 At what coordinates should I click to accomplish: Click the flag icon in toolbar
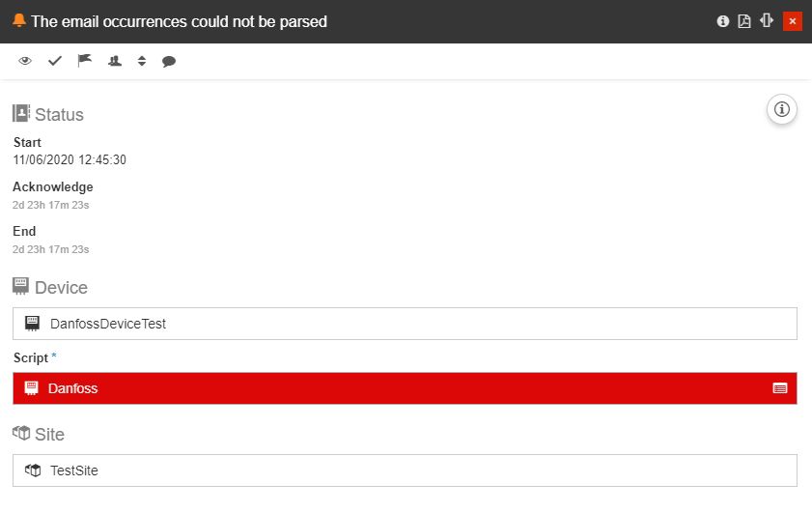click(85, 61)
